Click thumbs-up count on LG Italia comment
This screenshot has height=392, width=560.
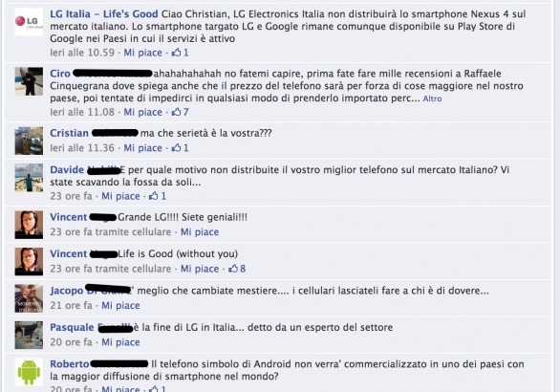(x=185, y=53)
